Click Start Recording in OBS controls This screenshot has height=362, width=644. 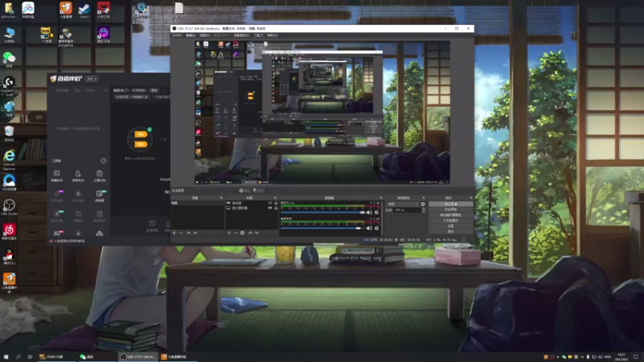(451, 209)
